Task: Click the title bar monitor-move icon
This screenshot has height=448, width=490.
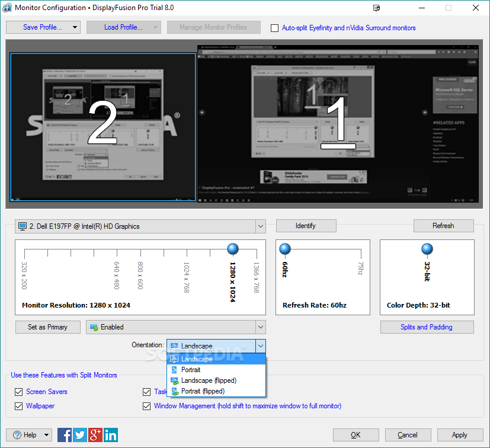Action: coord(377,8)
